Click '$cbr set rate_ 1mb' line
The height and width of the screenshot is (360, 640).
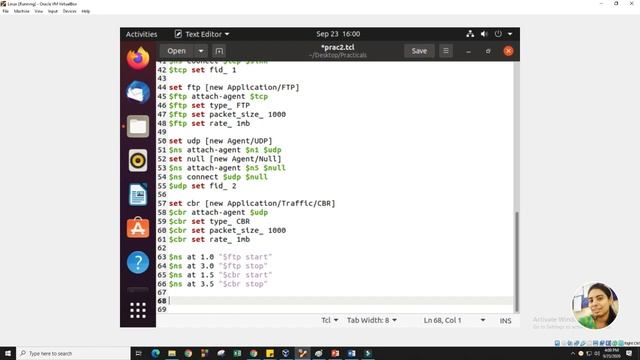click(x=209, y=239)
